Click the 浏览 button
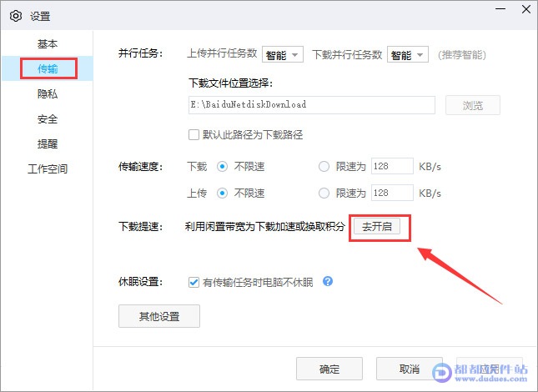Viewport: 538px width, 392px height. point(472,105)
